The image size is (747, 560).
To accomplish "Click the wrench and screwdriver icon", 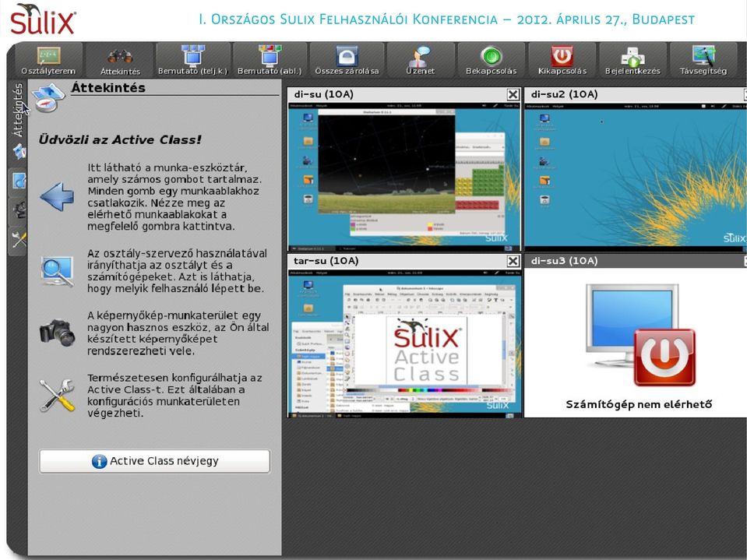I will pyautogui.click(x=57, y=395).
